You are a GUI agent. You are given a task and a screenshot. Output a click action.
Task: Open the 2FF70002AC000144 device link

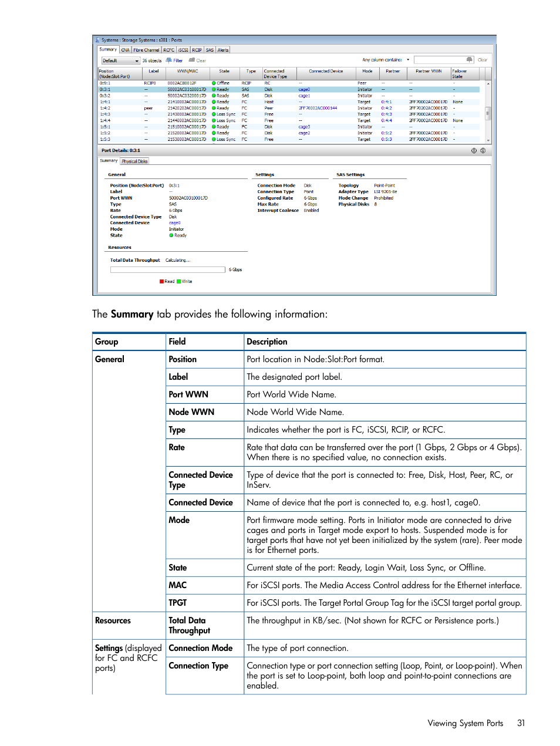point(318,108)
